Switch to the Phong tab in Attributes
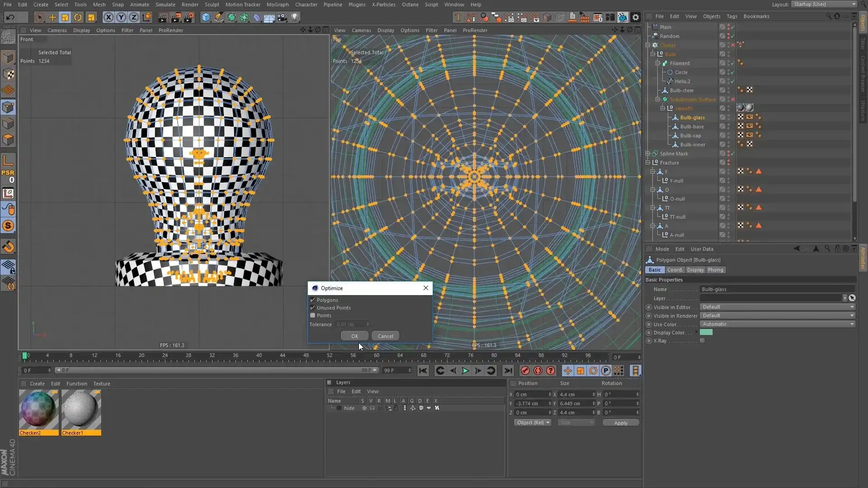 point(716,270)
